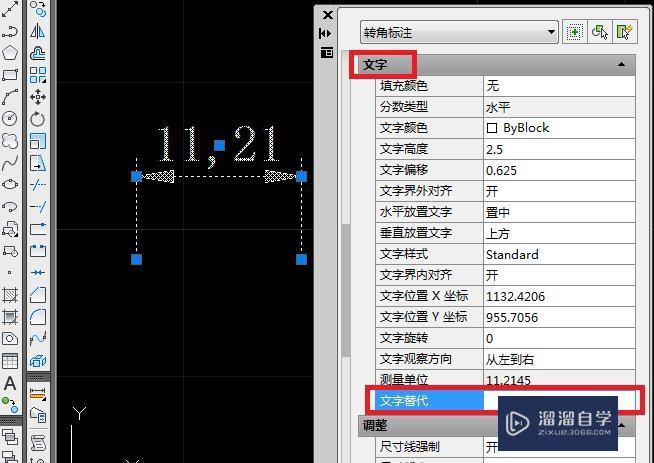Select the Arc draw tool
The image size is (654, 463).
tap(9, 97)
